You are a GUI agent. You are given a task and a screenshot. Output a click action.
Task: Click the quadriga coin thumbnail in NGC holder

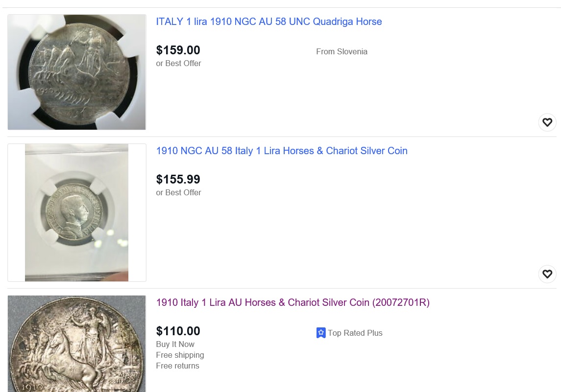coord(77,72)
